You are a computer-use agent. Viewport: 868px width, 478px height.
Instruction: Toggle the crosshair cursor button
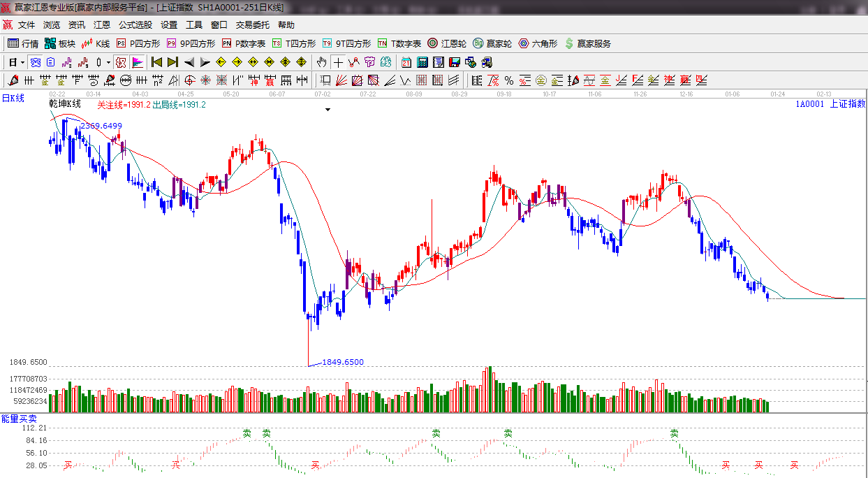[338, 62]
